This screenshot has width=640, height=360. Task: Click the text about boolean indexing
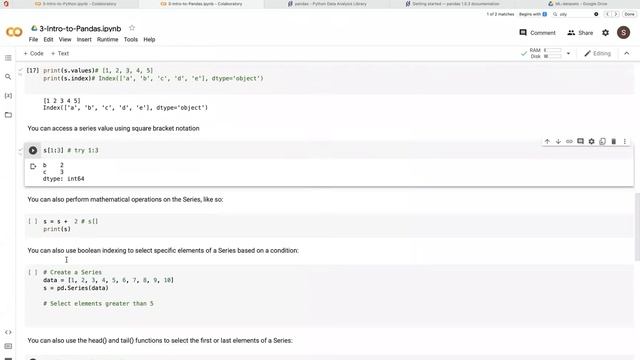[x=163, y=251]
